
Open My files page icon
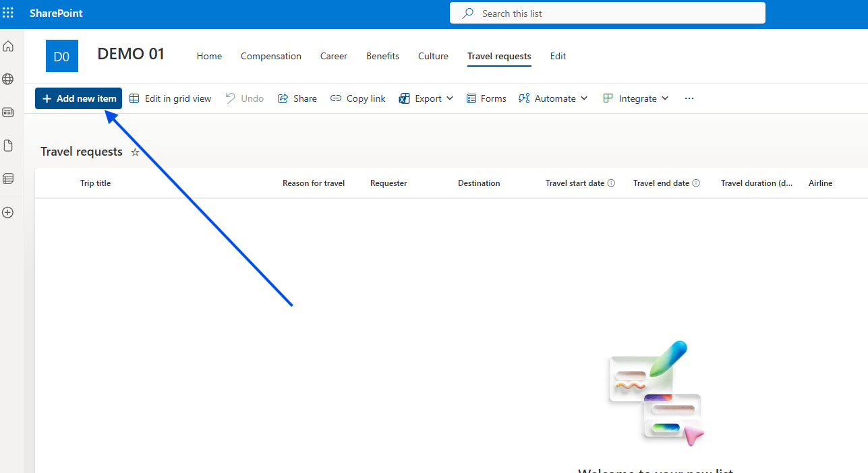(8, 146)
